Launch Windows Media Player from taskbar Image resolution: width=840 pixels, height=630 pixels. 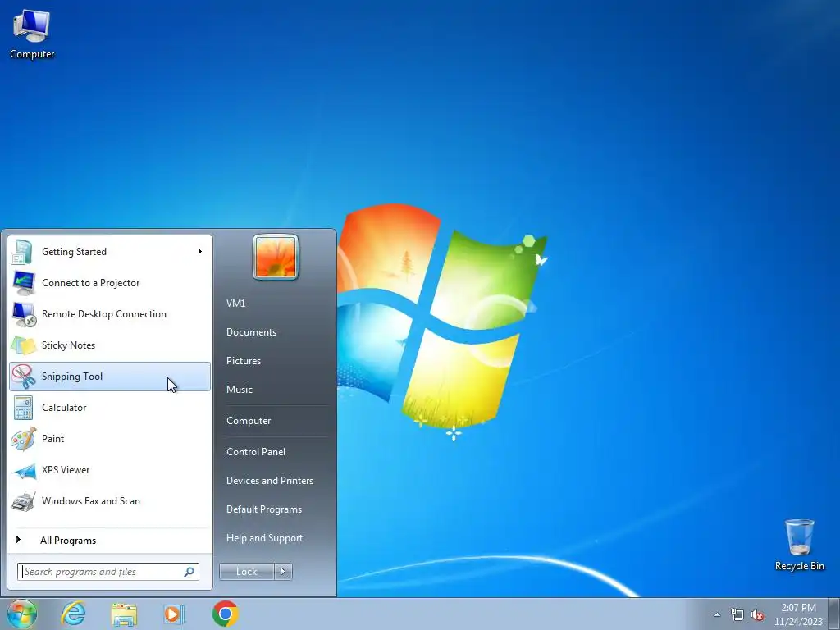(174, 614)
